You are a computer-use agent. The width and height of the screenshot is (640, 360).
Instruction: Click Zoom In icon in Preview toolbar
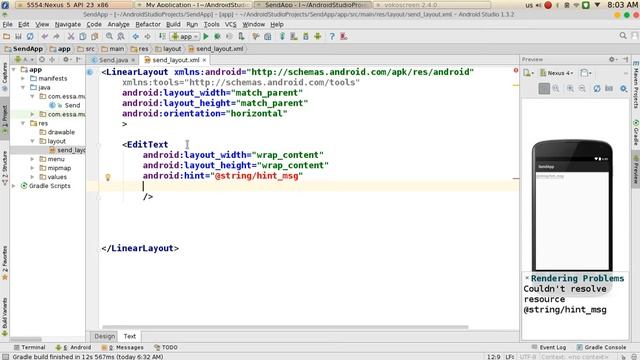(570, 88)
